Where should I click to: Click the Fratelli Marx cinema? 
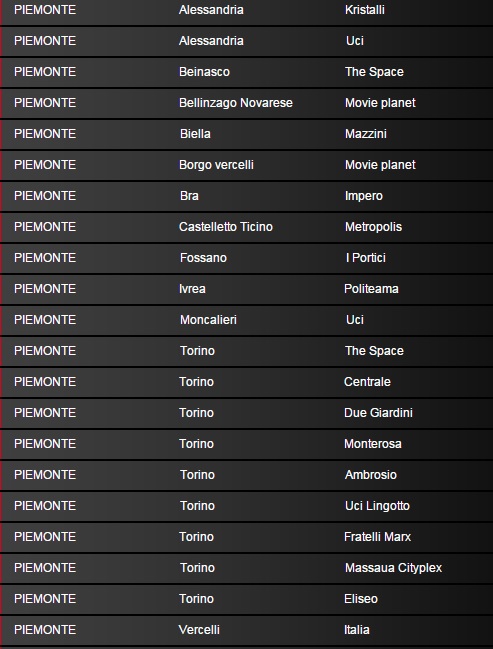pos(377,537)
